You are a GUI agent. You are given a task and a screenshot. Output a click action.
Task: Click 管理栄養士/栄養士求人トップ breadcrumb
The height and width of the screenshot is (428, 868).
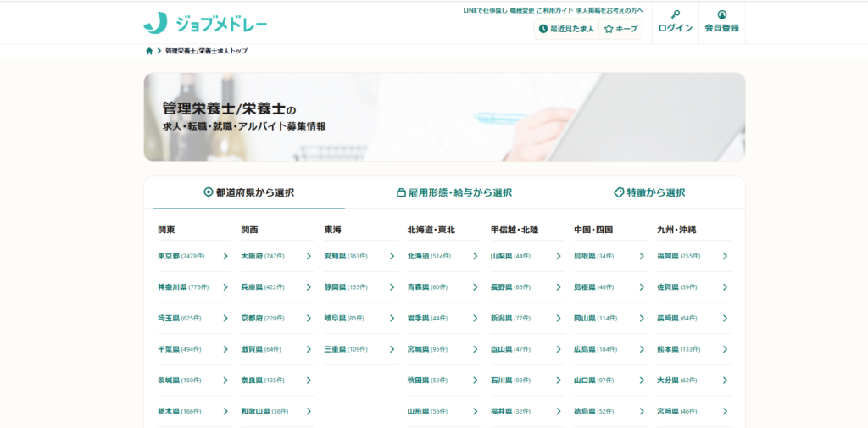(x=207, y=51)
